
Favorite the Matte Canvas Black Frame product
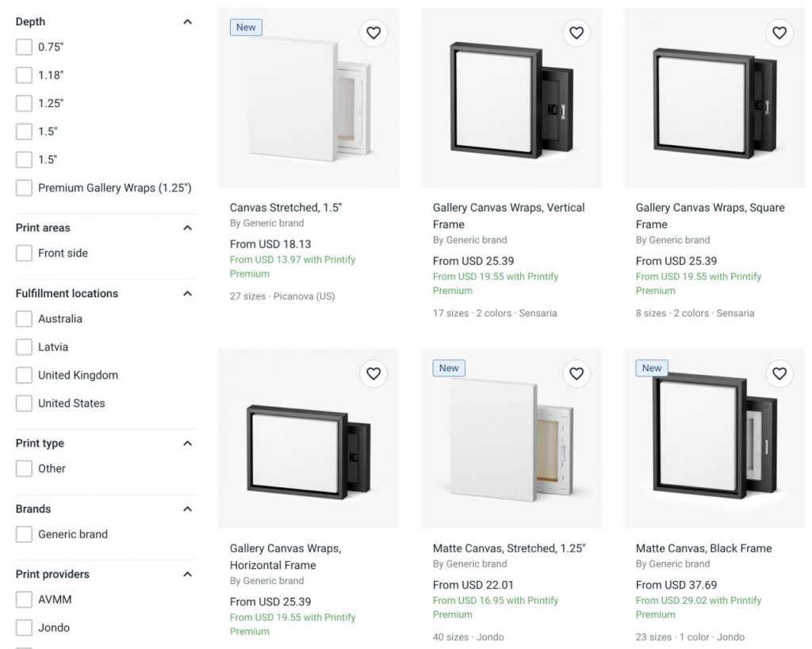click(779, 374)
